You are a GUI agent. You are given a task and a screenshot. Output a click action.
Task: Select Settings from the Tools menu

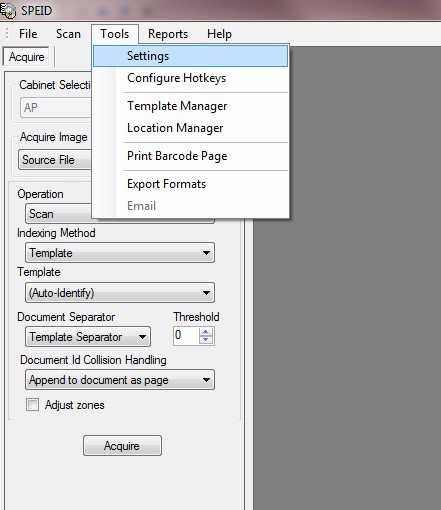[190, 56]
